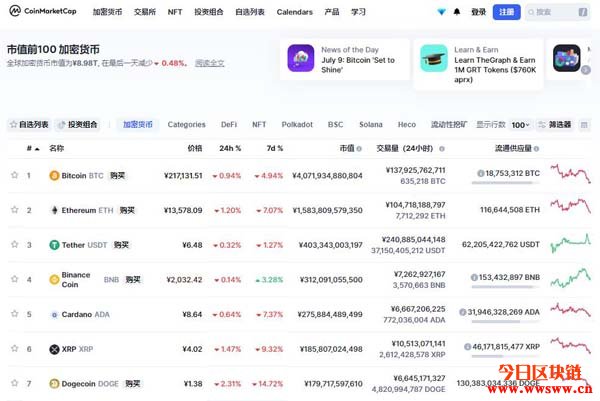This screenshot has width=600, height=401.
Task: Click the info icon next to 交易量 header
Action: [x=442, y=148]
